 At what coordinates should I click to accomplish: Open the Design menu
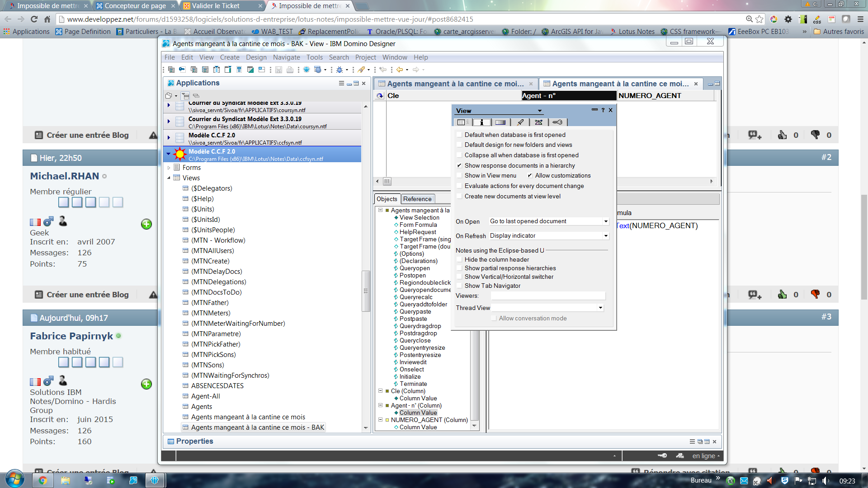pyautogui.click(x=256, y=57)
